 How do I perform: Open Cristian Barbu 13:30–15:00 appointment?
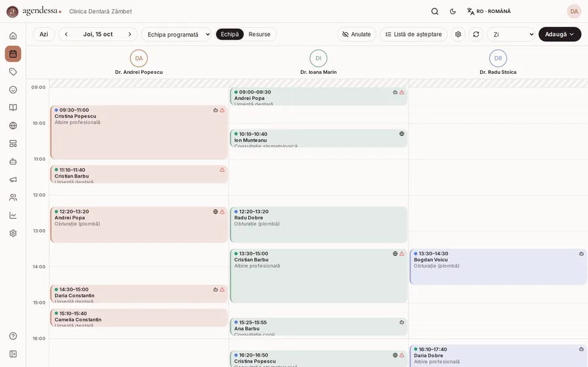319,276
